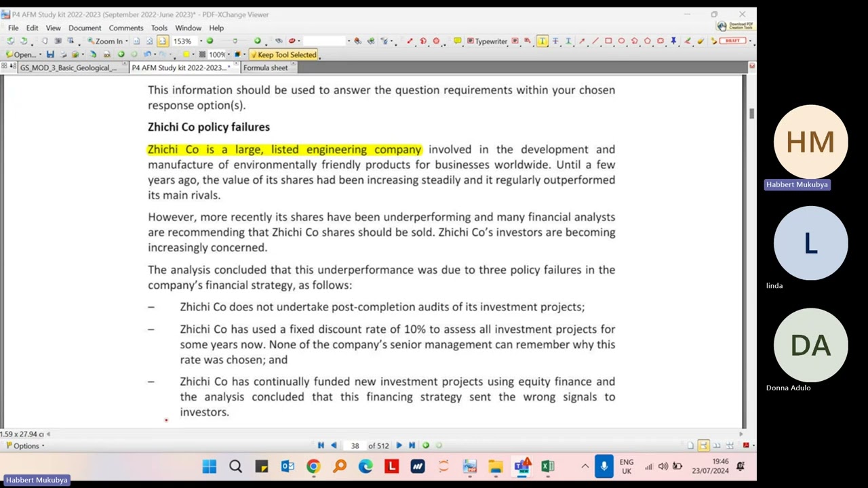868x488 pixels.
Task: Click the green zoom out button
Action: [x=210, y=41]
